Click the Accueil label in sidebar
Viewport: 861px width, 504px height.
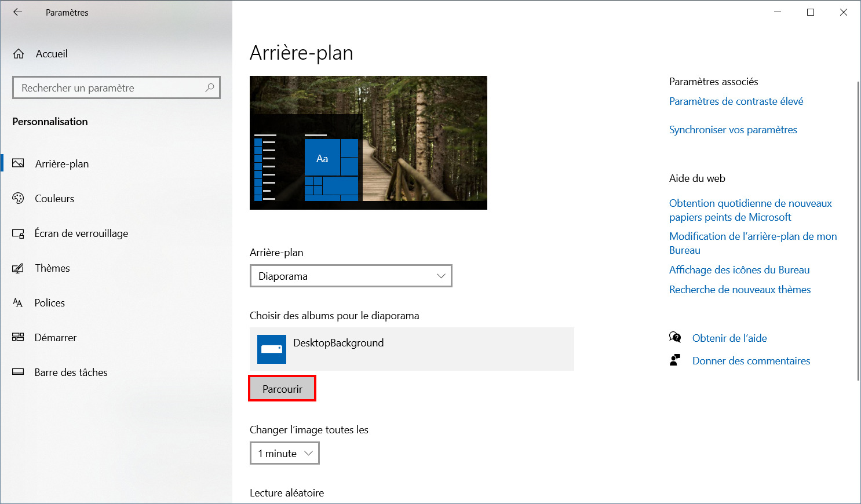click(52, 54)
